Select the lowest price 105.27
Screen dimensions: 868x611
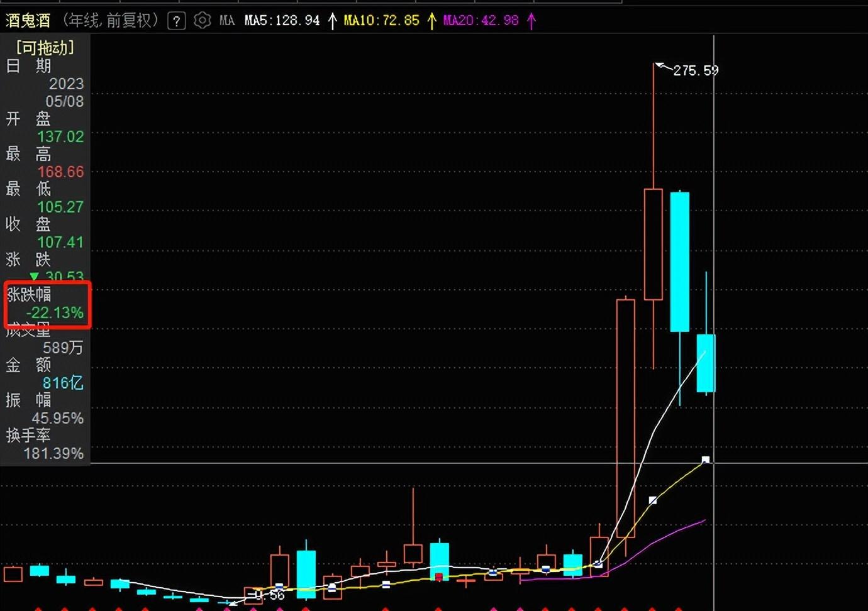tap(60, 207)
